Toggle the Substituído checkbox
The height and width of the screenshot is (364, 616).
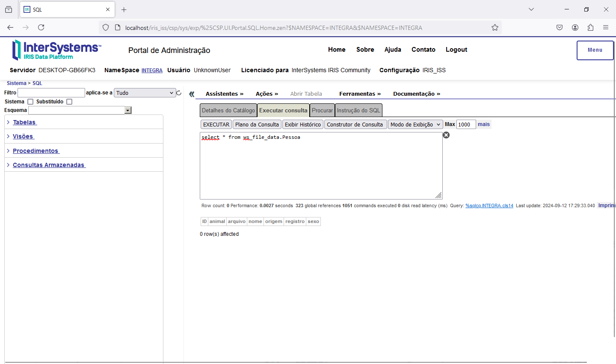[69, 102]
